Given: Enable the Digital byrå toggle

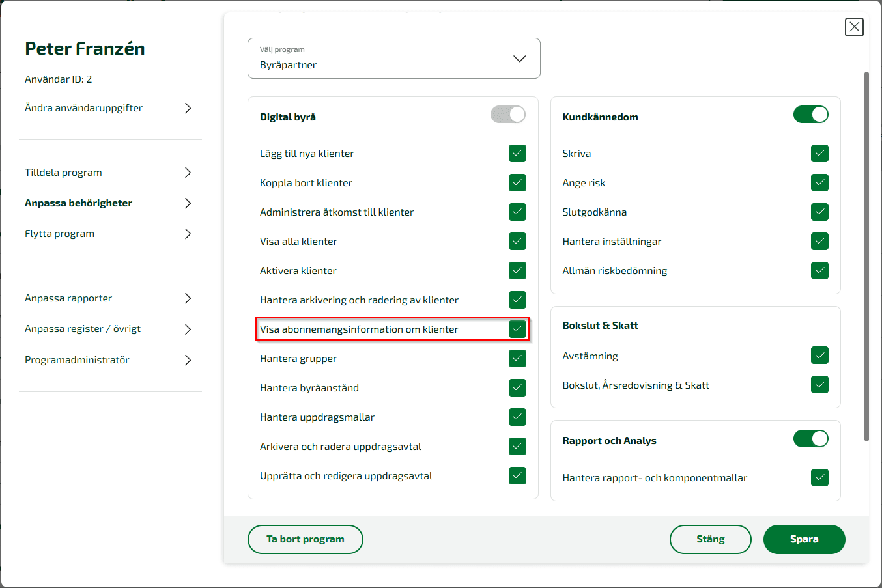Looking at the screenshot, I should click(x=507, y=114).
